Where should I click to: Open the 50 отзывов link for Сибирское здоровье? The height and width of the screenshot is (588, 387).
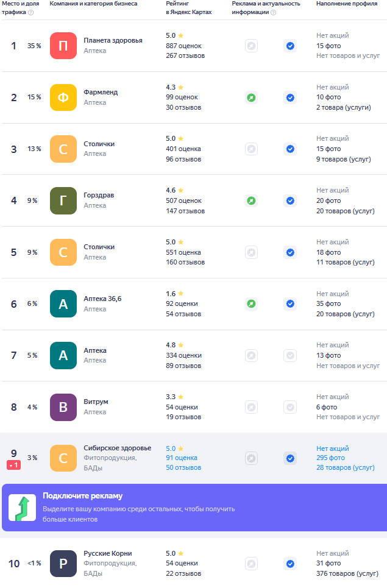pyautogui.click(x=183, y=467)
